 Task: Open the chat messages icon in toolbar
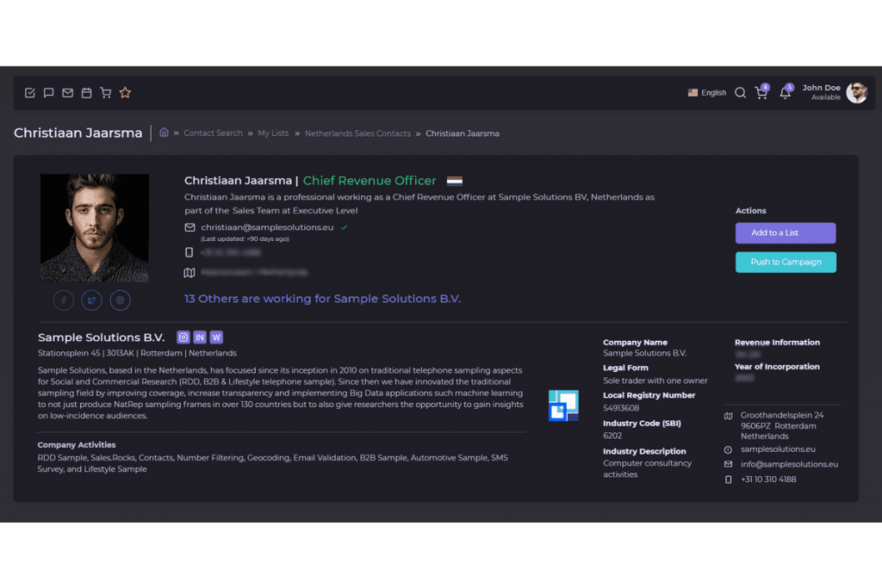(x=49, y=93)
